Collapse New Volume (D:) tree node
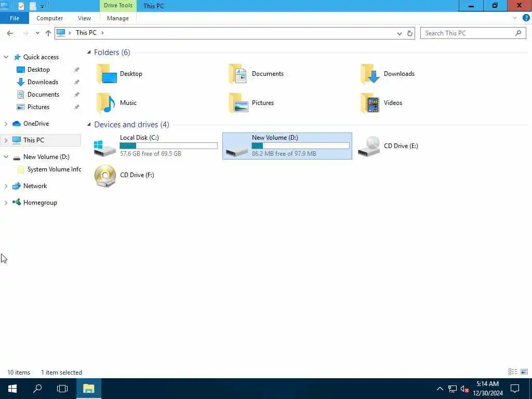This screenshot has height=399, width=532. [x=6, y=157]
